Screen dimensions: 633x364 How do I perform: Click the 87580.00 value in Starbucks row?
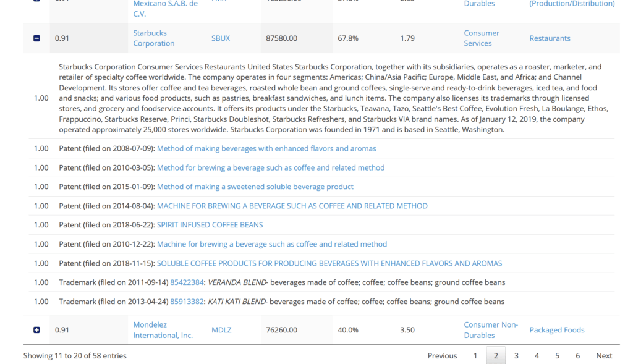tap(281, 38)
